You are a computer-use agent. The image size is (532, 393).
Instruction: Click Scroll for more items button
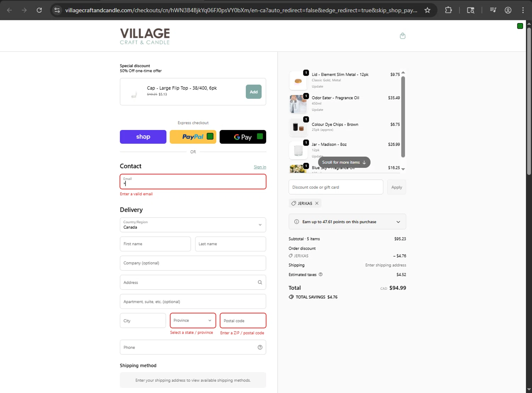[x=344, y=162]
